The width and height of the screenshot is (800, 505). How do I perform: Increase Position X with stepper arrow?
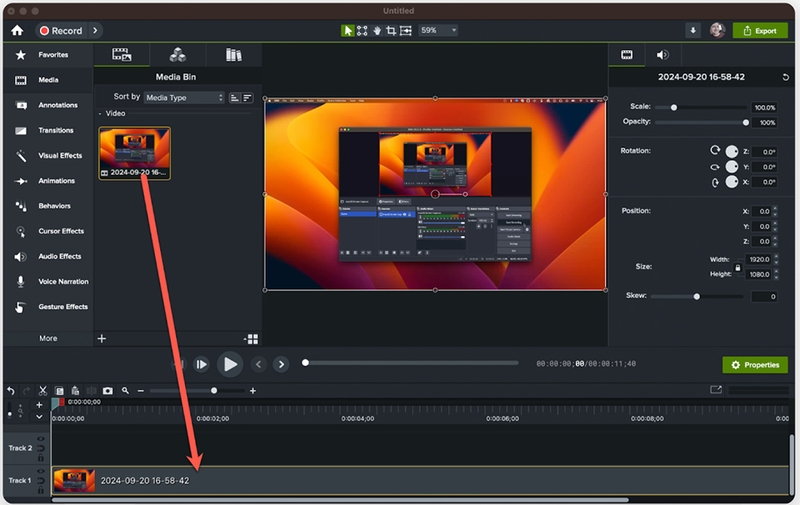(x=776, y=208)
